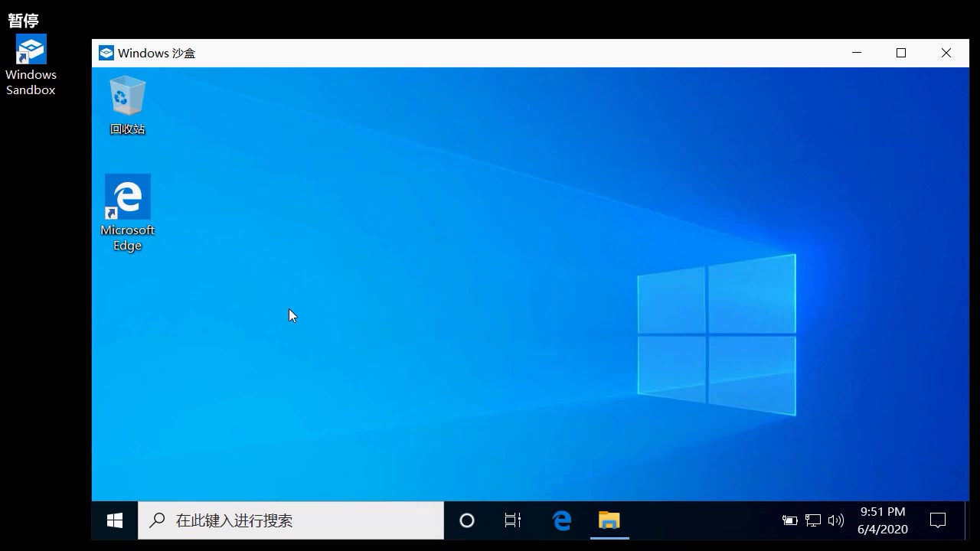The image size is (980, 551).
Task: Open Microsoft Edge from the desktop
Action: click(x=127, y=197)
